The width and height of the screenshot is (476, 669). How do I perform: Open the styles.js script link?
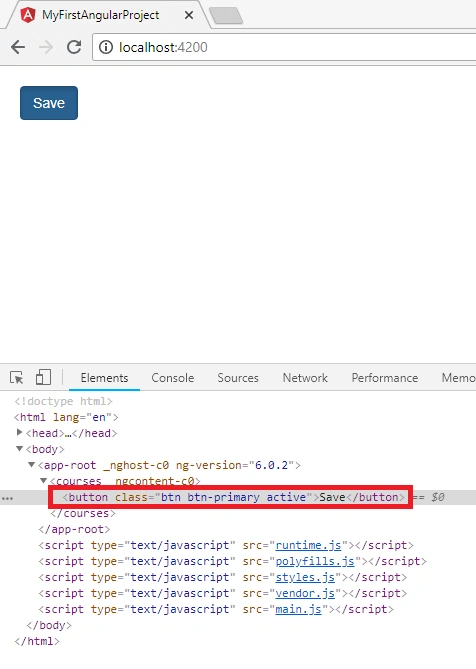click(305, 577)
